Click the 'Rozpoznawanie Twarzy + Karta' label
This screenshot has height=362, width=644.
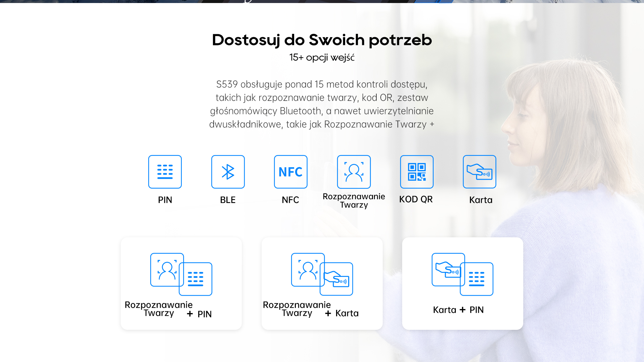(x=310, y=310)
